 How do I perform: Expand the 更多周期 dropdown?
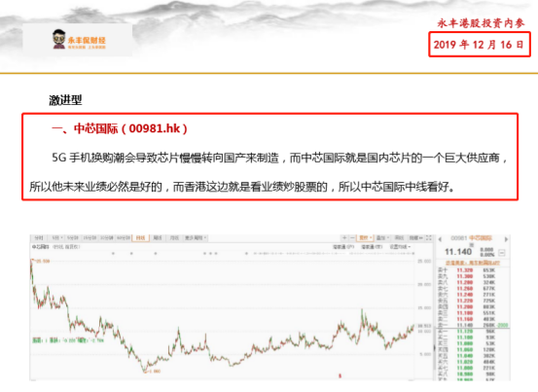(x=196, y=237)
